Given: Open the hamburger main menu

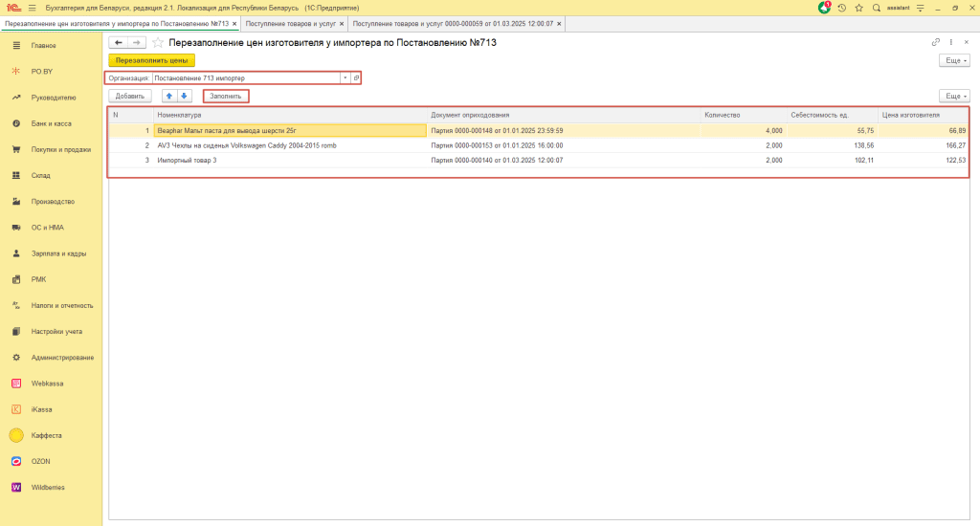Looking at the screenshot, I should 32,8.
